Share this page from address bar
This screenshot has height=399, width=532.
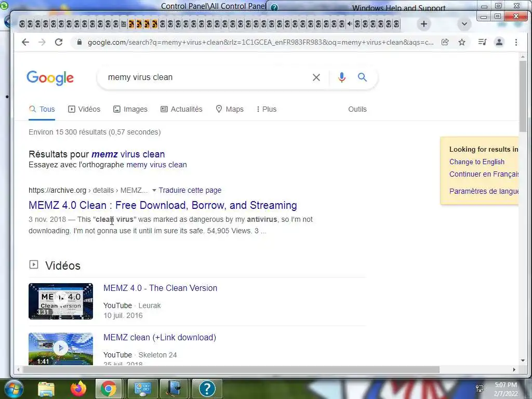pyautogui.click(x=445, y=42)
